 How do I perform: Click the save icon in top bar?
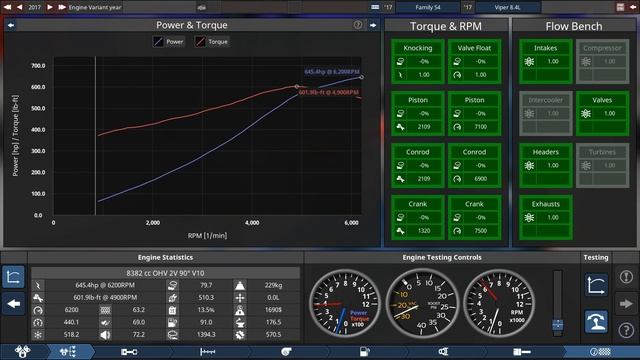(620, 7)
